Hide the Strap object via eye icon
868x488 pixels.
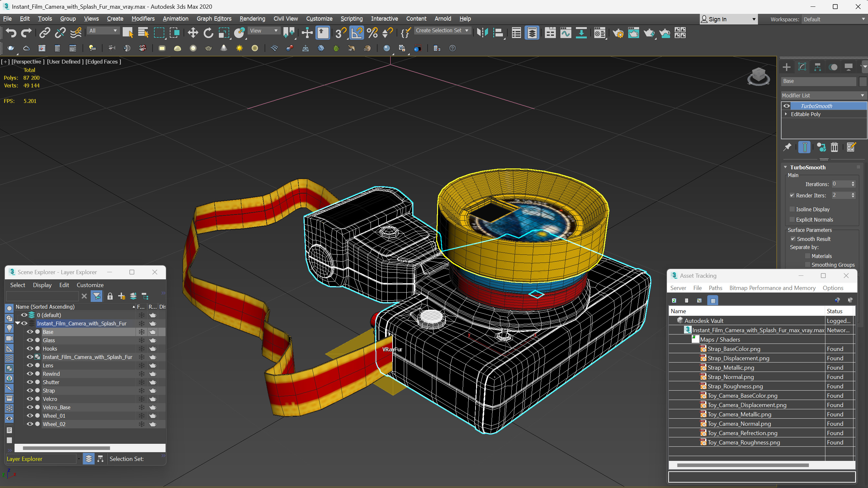click(x=30, y=390)
